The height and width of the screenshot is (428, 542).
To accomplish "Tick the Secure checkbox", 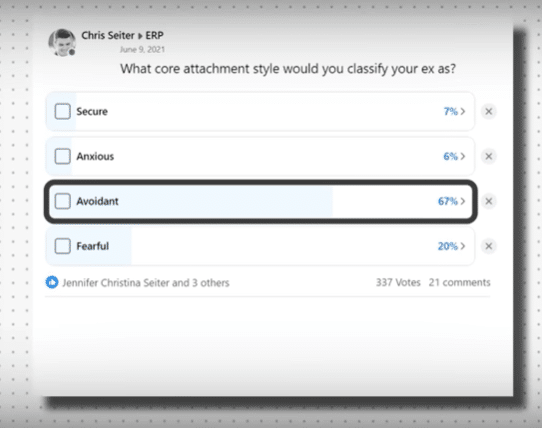I will click(x=63, y=111).
